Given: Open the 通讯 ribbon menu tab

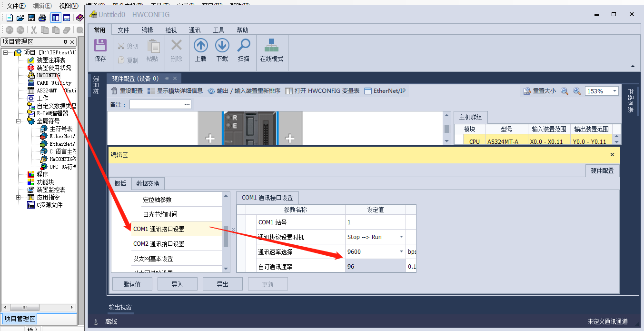Looking at the screenshot, I should pos(195,30).
